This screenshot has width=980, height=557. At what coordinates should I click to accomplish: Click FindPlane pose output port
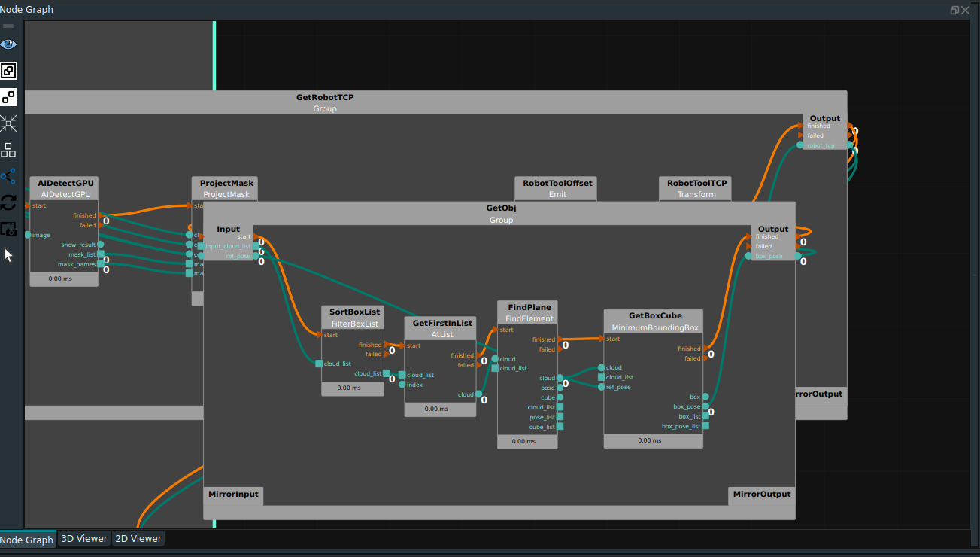[x=560, y=388]
